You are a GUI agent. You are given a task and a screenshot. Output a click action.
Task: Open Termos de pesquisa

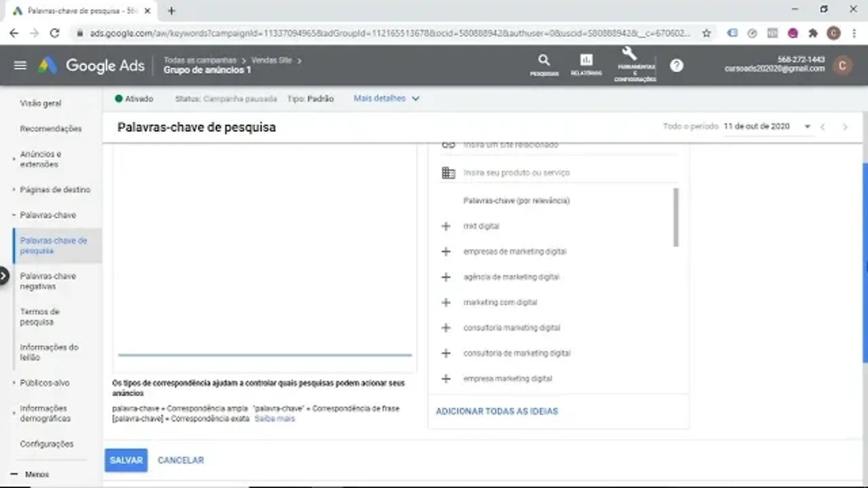(40, 317)
